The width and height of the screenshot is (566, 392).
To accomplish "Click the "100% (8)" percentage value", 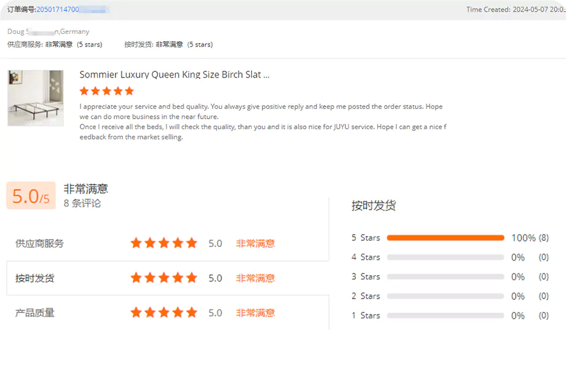I will click(530, 238).
